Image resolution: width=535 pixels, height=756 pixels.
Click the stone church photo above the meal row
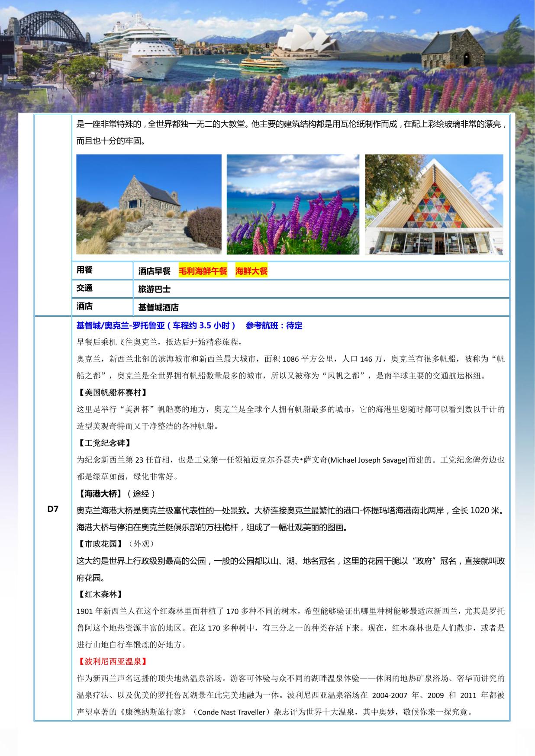tap(148, 204)
